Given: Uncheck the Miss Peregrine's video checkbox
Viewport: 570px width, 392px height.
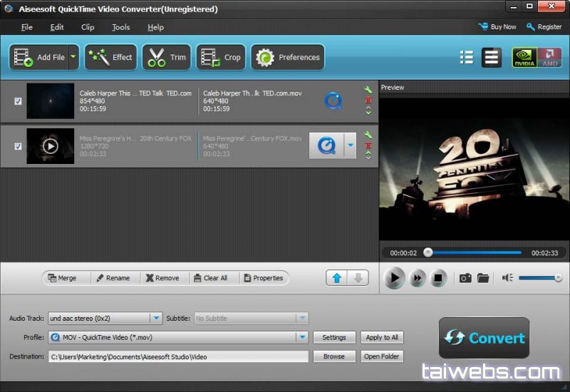Looking at the screenshot, I should [x=18, y=146].
